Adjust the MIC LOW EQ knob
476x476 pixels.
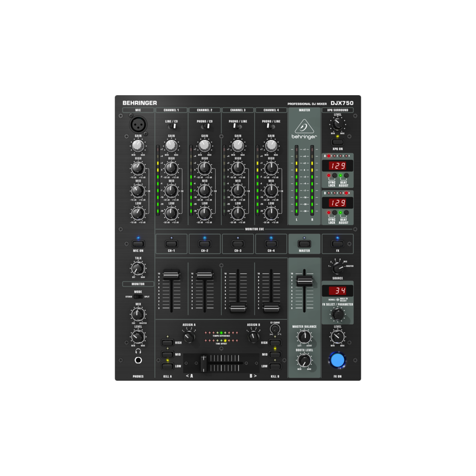click(138, 213)
